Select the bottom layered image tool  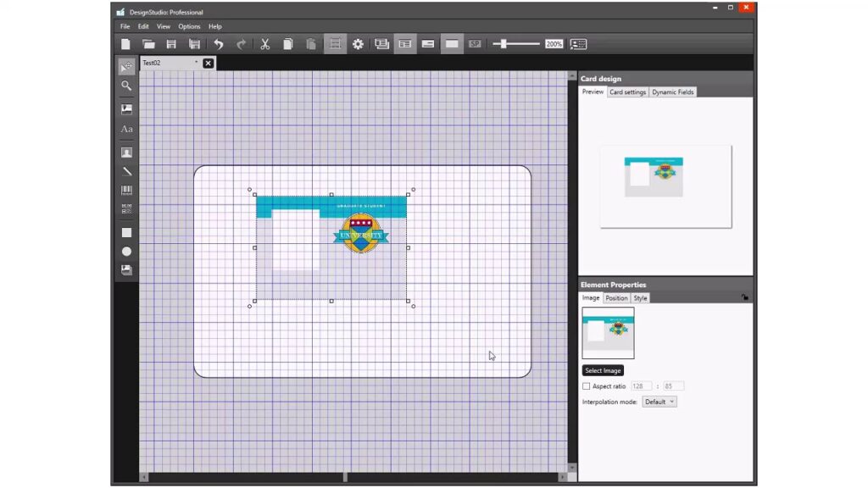[127, 270]
